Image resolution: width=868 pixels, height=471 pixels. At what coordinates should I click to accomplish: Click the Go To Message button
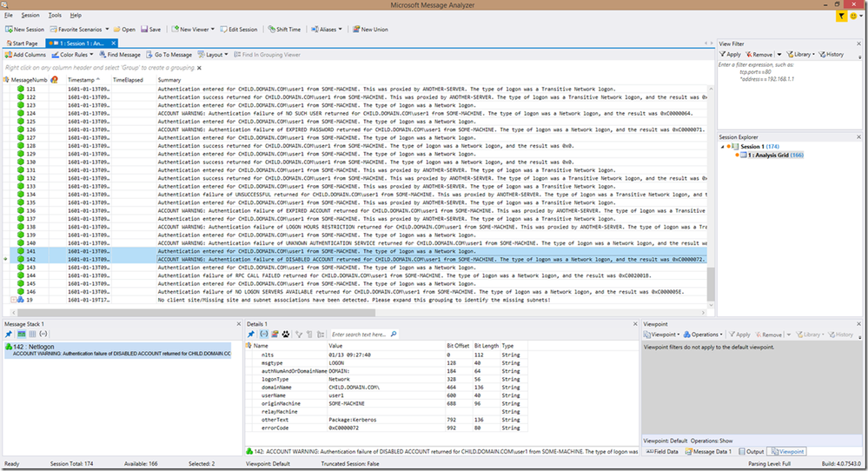click(x=169, y=55)
